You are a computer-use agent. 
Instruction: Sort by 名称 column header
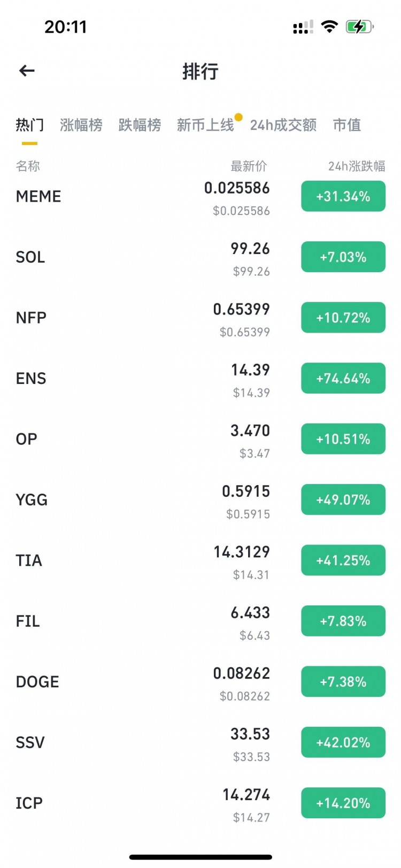click(x=28, y=166)
